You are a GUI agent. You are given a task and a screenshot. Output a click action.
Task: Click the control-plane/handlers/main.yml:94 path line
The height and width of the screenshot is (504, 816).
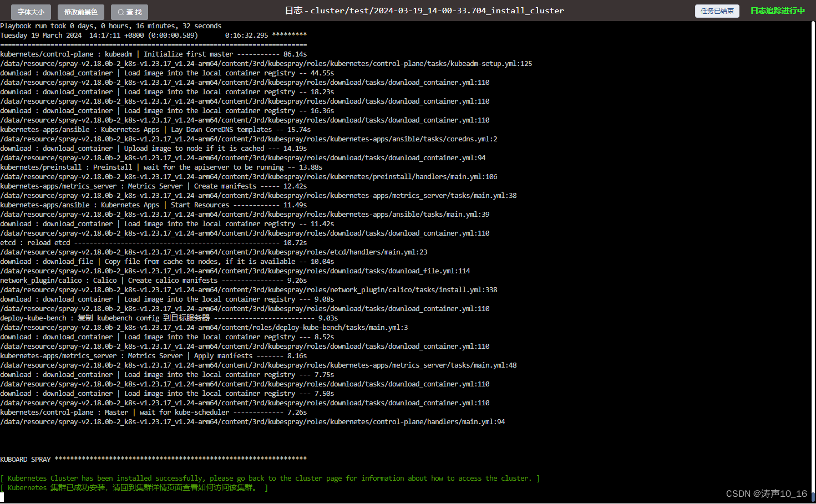click(252, 422)
